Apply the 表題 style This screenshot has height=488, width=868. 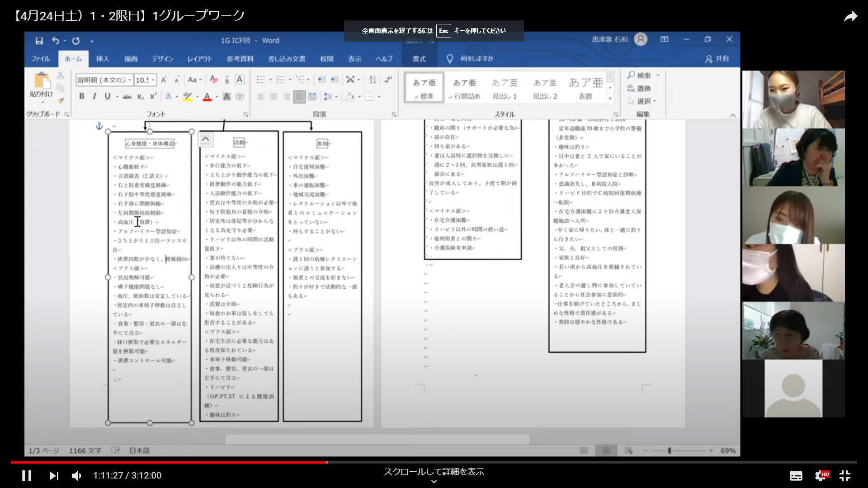[585, 89]
